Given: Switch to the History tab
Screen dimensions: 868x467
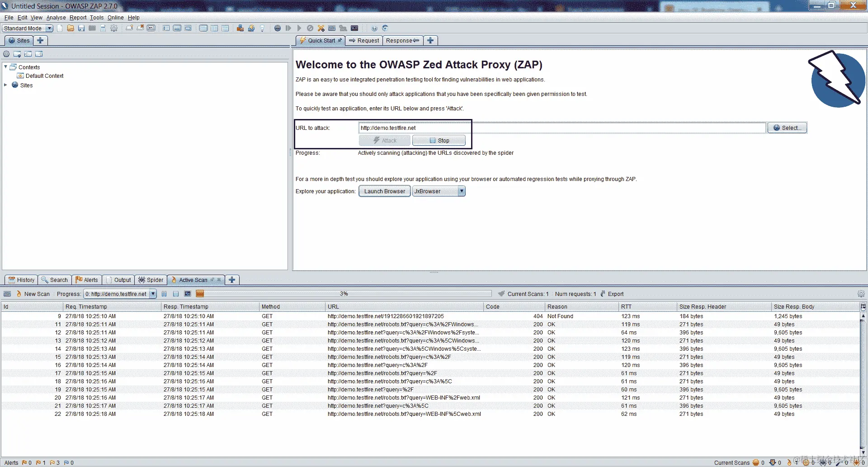Looking at the screenshot, I should pyautogui.click(x=21, y=280).
